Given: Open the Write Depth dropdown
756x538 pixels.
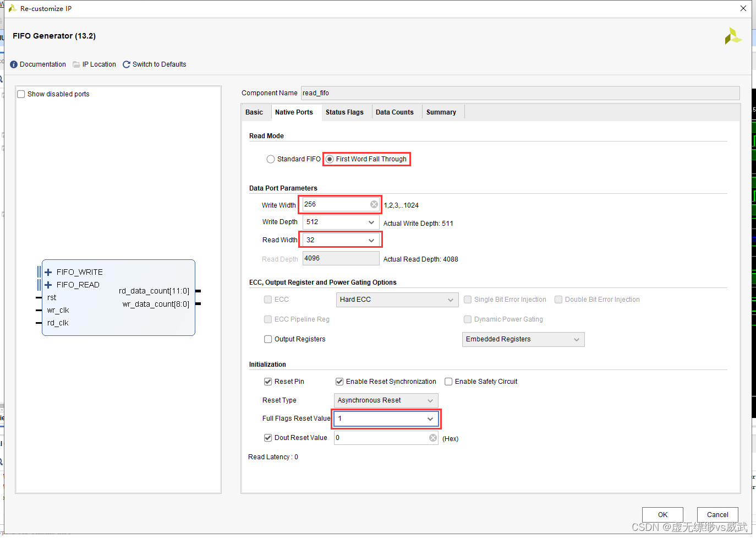Looking at the screenshot, I should tap(341, 222).
